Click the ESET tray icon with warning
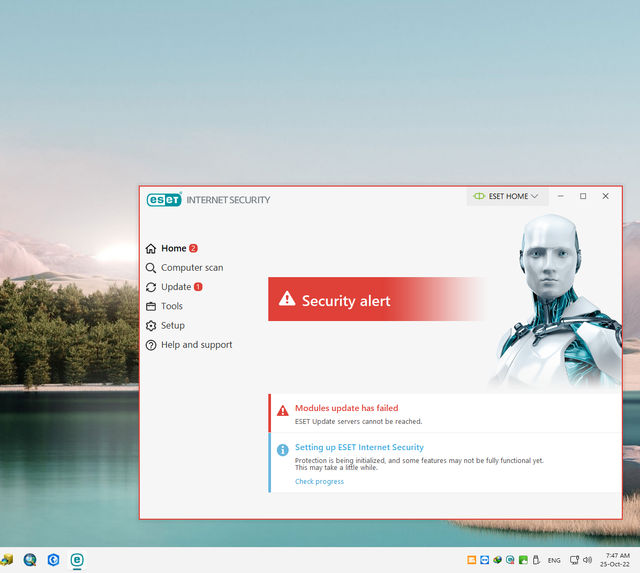This screenshot has height=573, width=640. click(x=510, y=560)
